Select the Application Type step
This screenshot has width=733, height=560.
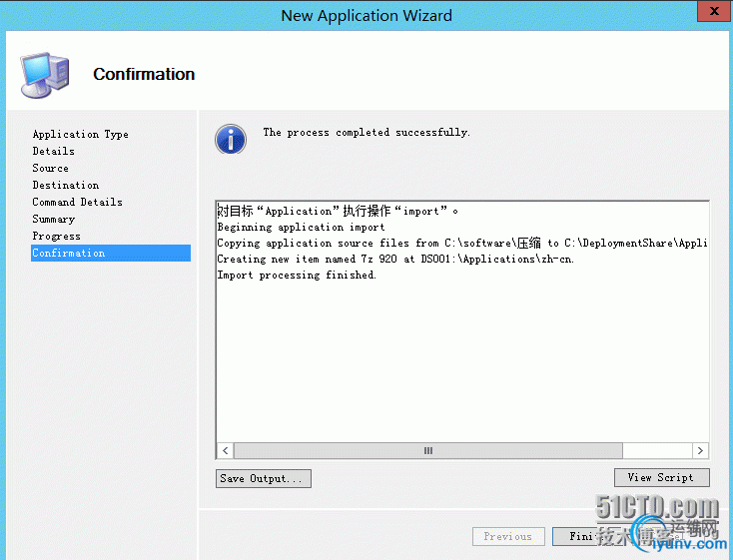pyautogui.click(x=80, y=134)
